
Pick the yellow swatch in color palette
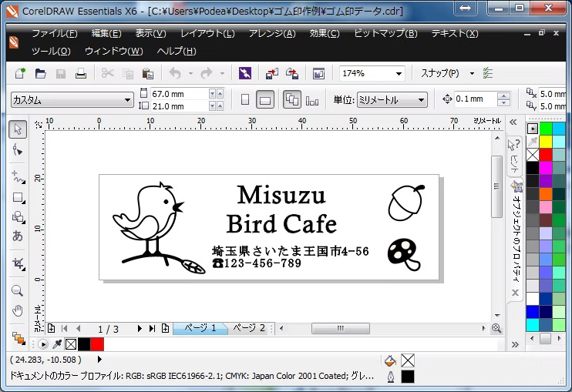point(546,142)
